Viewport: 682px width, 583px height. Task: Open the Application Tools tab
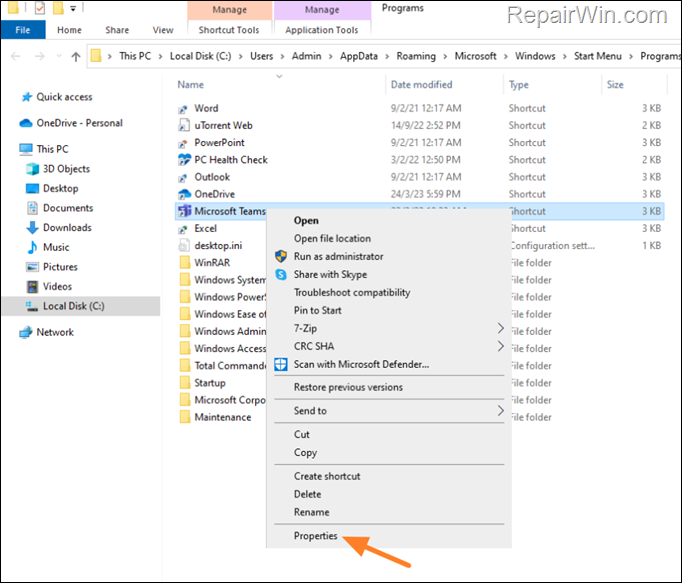coord(322,30)
